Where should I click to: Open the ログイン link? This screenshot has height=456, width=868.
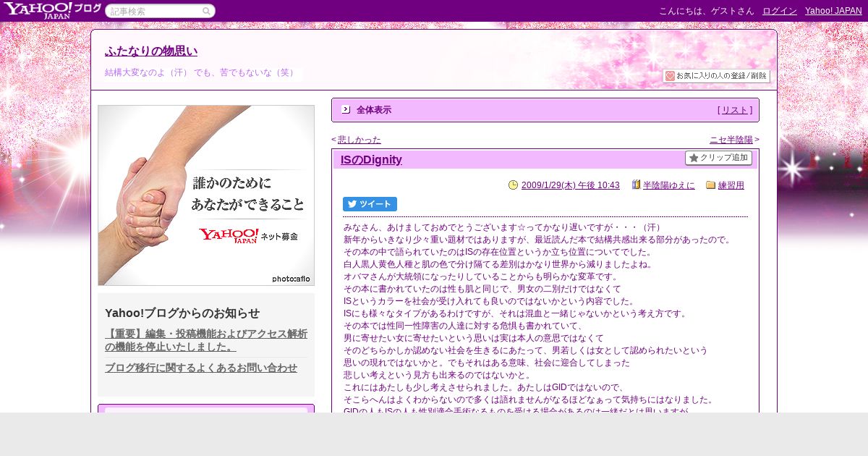780,11
